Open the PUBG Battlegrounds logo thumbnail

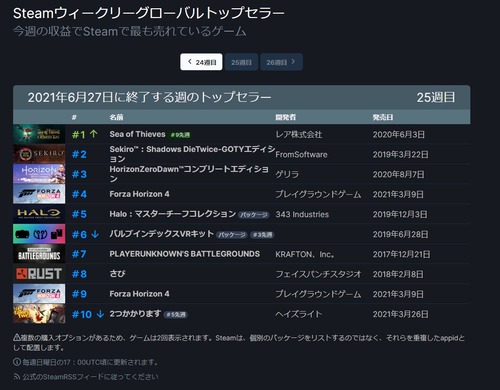click(x=39, y=254)
